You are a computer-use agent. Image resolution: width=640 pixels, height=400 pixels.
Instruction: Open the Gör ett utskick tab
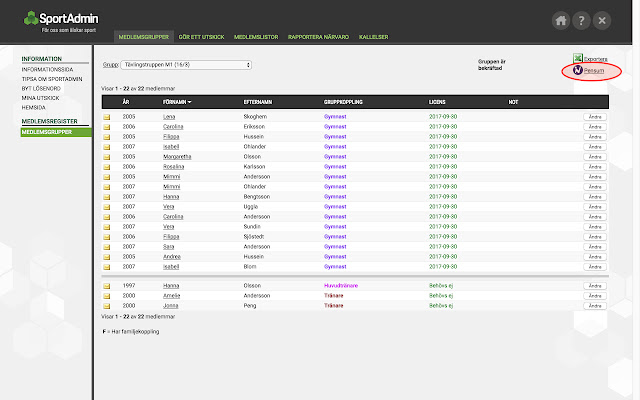pos(201,37)
